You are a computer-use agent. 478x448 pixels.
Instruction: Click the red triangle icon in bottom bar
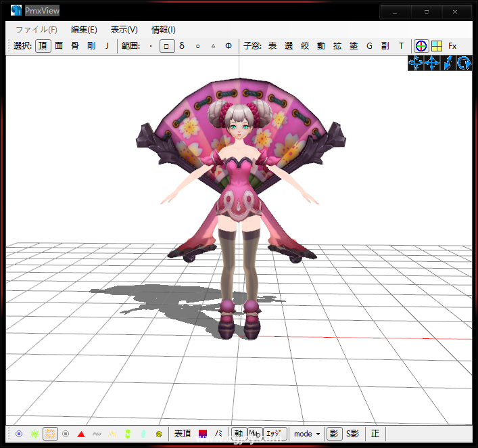click(81, 434)
